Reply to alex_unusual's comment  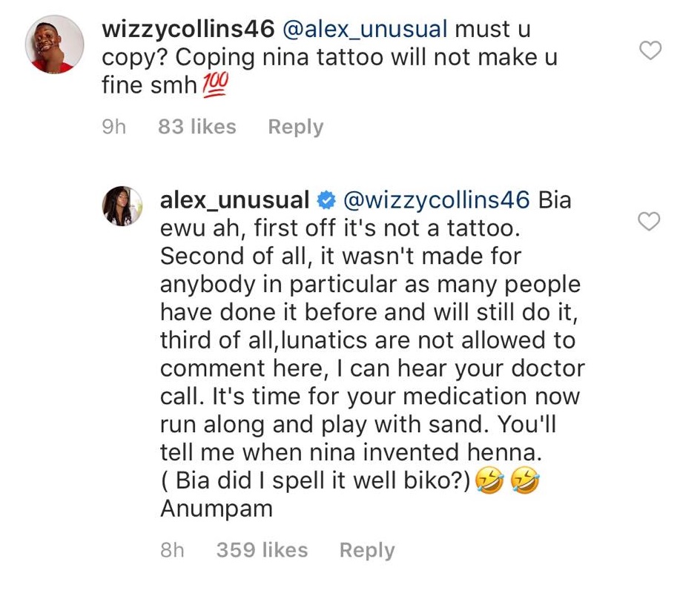pyautogui.click(x=367, y=550)
